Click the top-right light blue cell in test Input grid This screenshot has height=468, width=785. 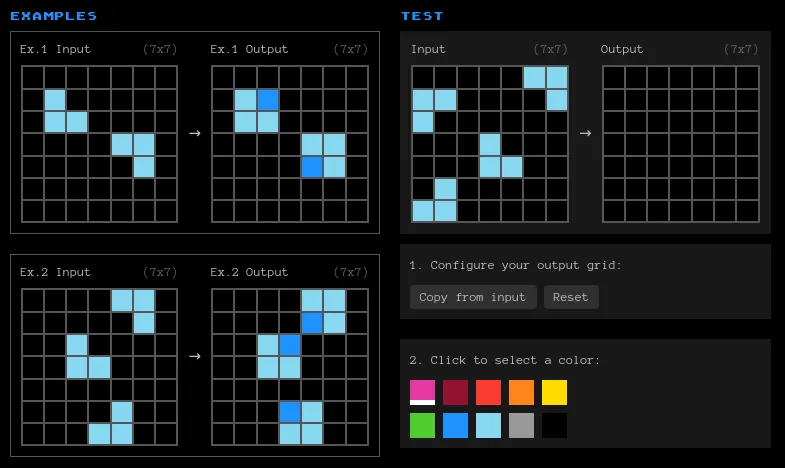click(x=557, y=78)
